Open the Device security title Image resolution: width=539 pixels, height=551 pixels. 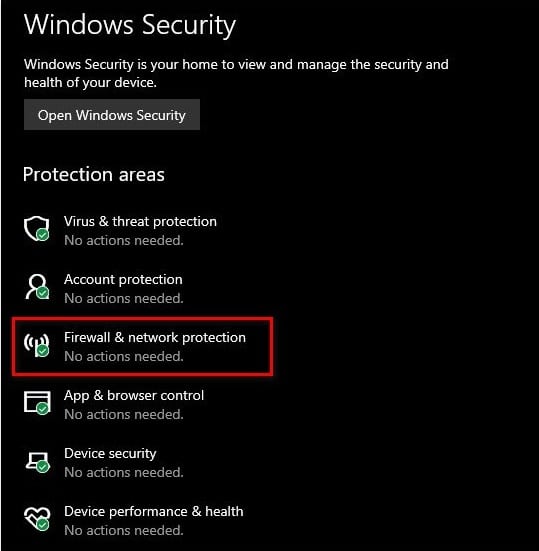[x=110, y=453]
